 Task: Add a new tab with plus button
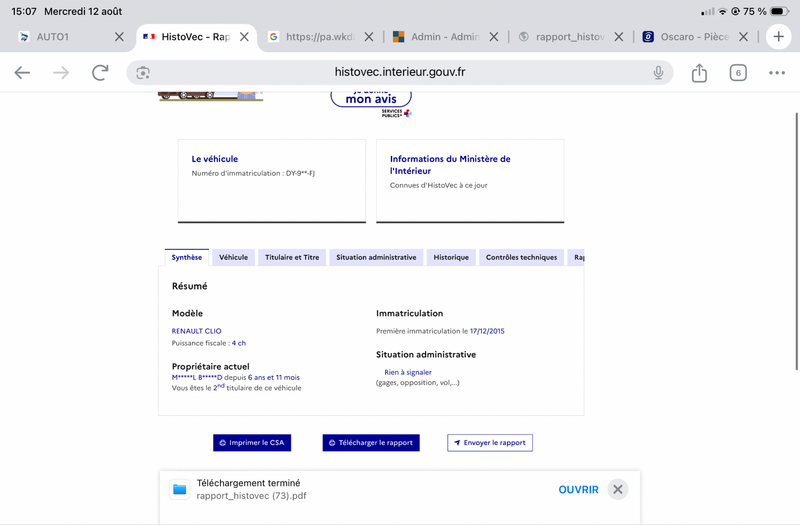pyautogui.click(x=778, y=37)
